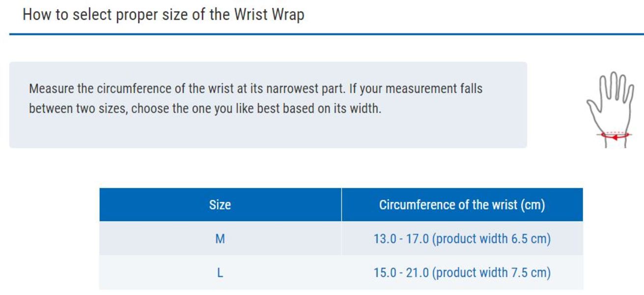Click the size L cell
Viewport: 644px width, 295px height.
(220, 272)
